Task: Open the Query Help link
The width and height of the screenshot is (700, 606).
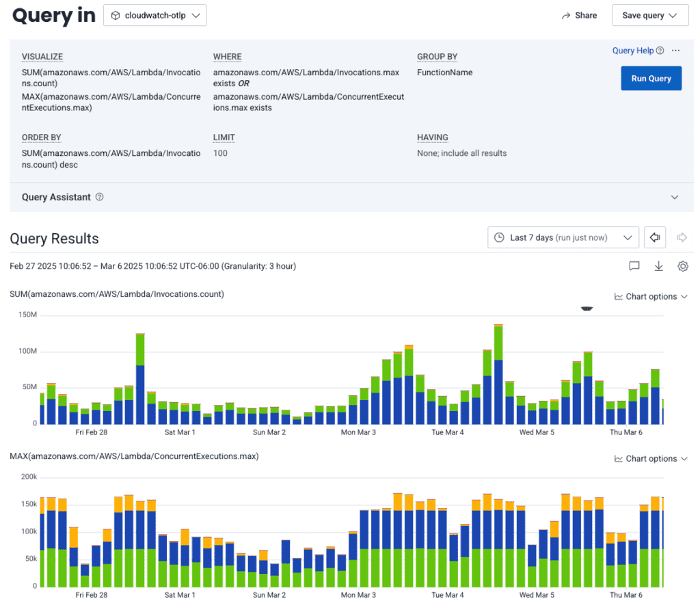Action: click(x=633, y=51)
